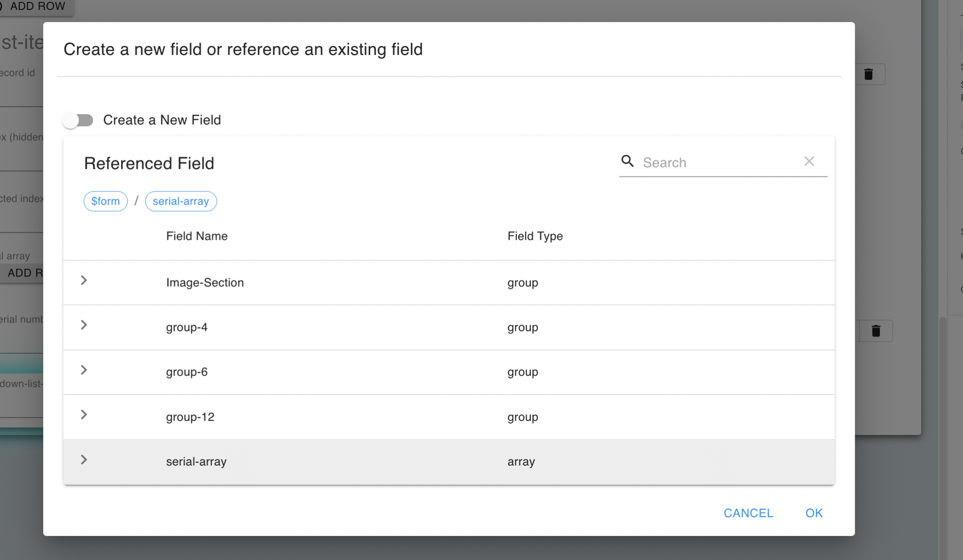Viewport: 963px width, 560px height.
Task: Expand the group-12 row chevron
Action: [84, 415]
